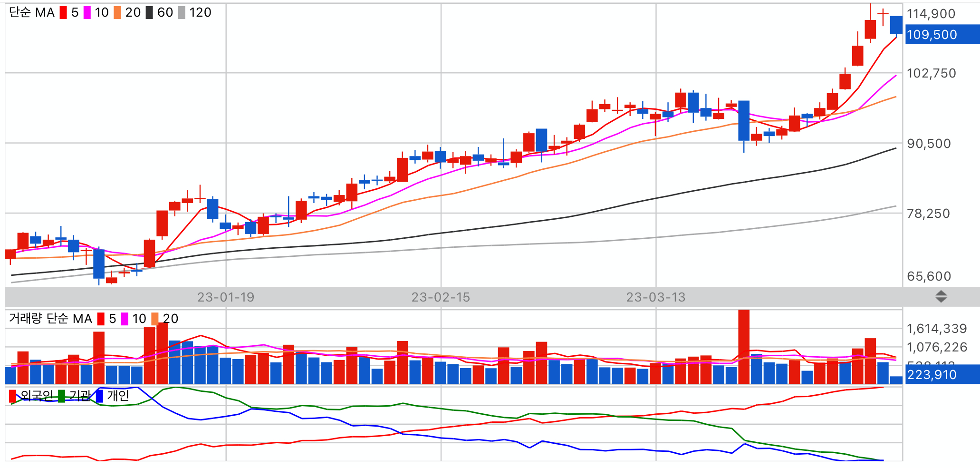Click the 1,076,226 volume axis label
Screen dimensions: 980x468
[x=937, y=347]
